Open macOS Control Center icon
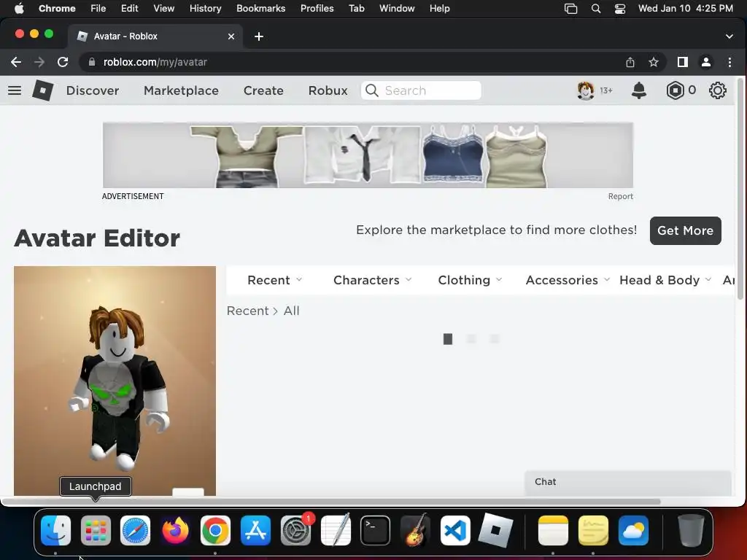 [x=620, y=9]
